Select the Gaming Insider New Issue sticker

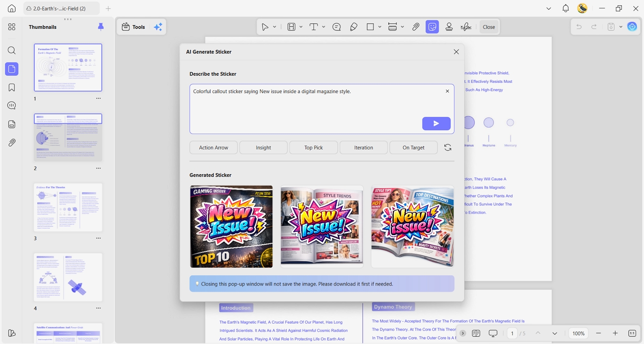[231, 227]
